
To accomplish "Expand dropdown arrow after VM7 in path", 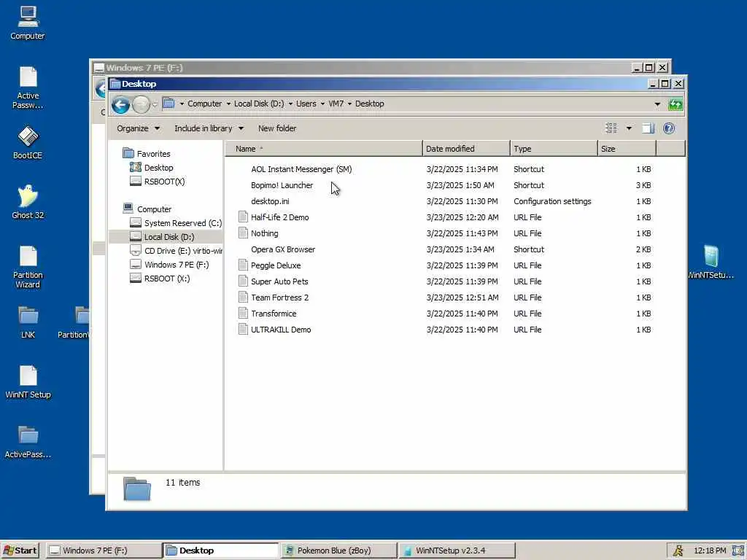I will pyautogui.click(x=349, y=104).
